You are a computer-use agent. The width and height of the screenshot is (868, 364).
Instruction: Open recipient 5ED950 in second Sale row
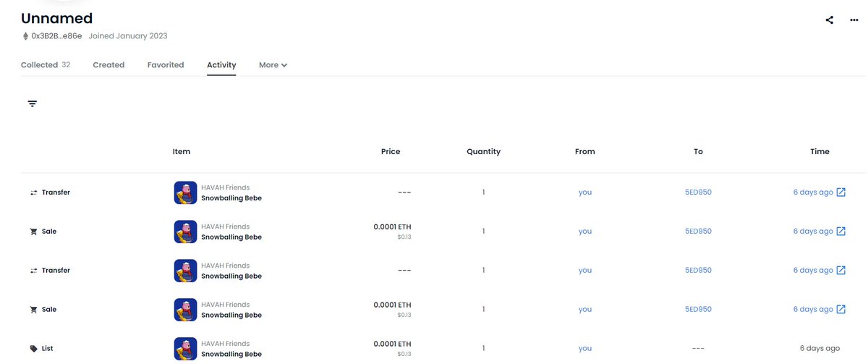pos(698,310)
